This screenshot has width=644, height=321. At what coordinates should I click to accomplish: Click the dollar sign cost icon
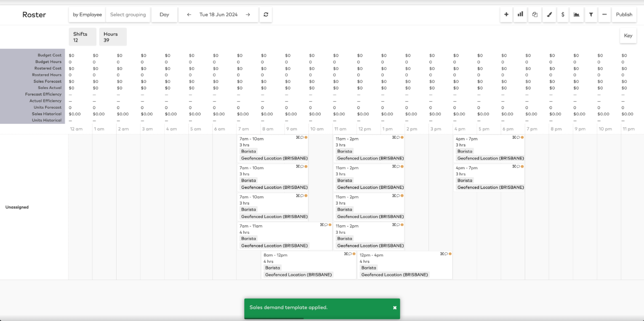pos(563,14)
